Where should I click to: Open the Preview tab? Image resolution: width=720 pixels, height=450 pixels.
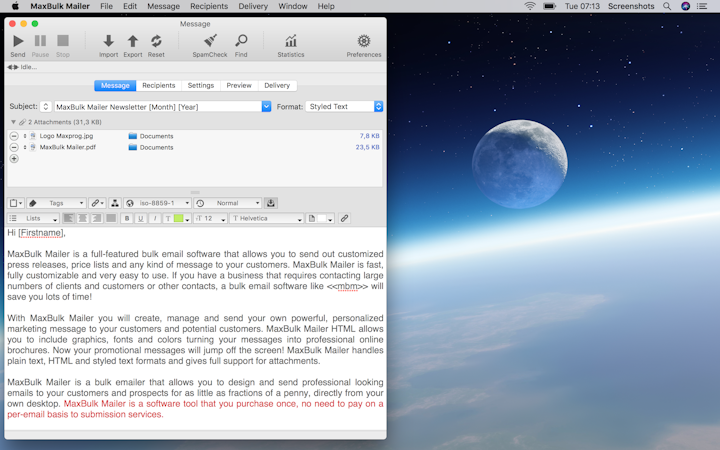pyautogui.click(x=239, y=85)
